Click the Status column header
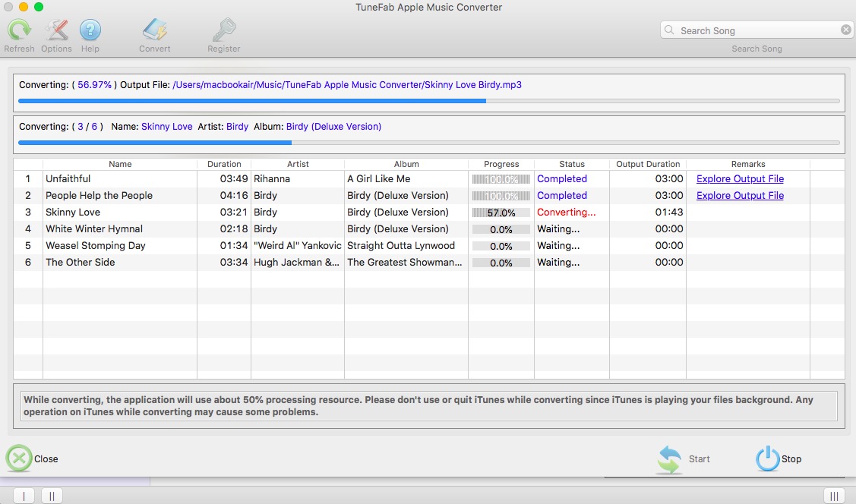The height and width of the screenshot is (504, 856). tap(572, 164)
